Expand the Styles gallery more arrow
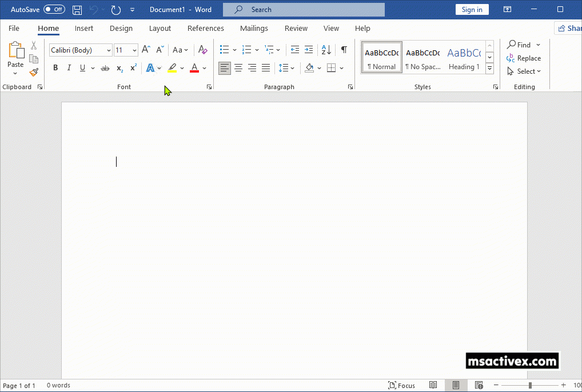The width and height of the screenshot is (582, 392). pos(489,69)
